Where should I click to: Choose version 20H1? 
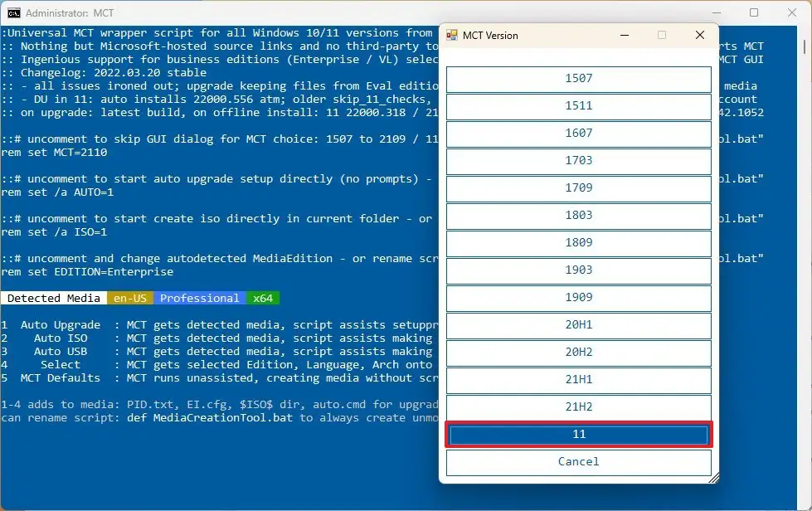(578, 325)
